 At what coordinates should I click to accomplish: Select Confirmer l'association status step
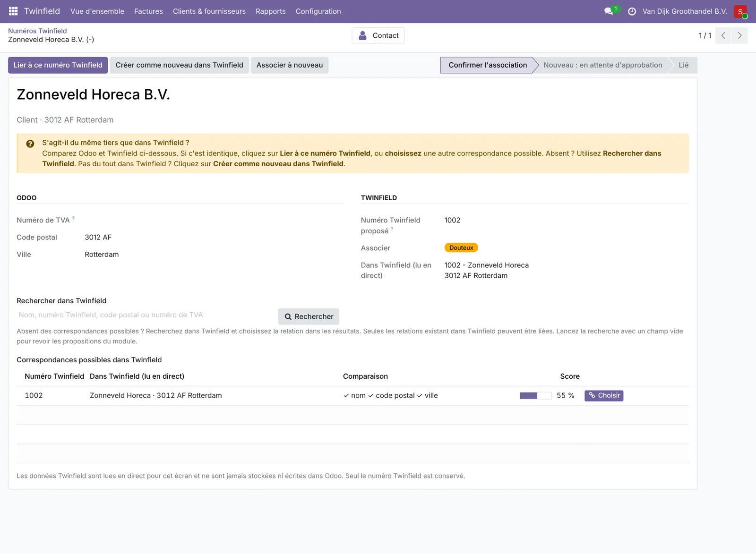coord(488,65)
